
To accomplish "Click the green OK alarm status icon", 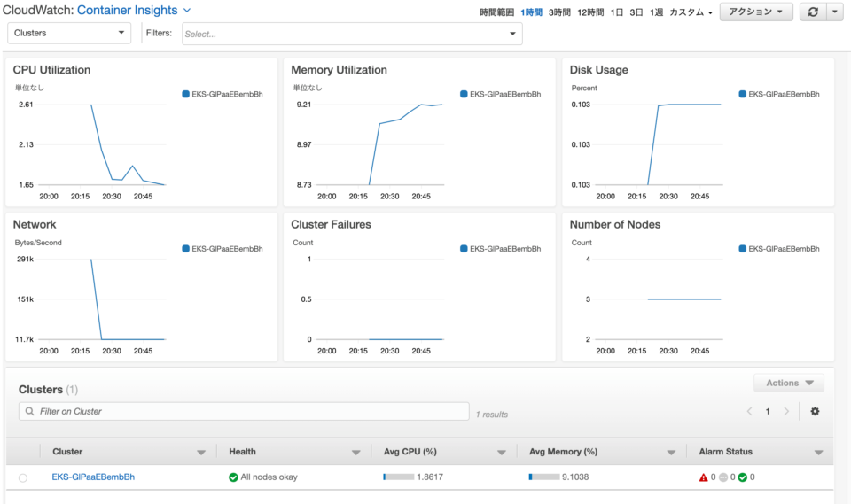I will [743, 477].
